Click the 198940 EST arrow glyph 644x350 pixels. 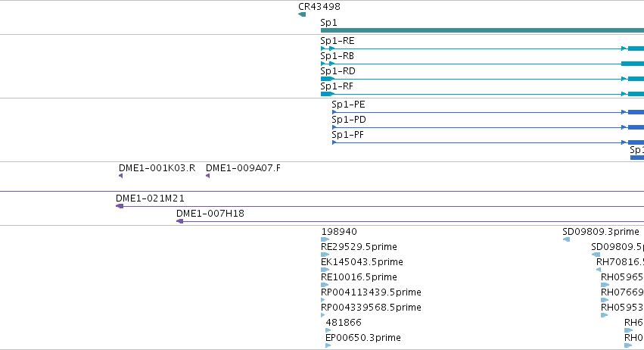[x=325, y=239]
